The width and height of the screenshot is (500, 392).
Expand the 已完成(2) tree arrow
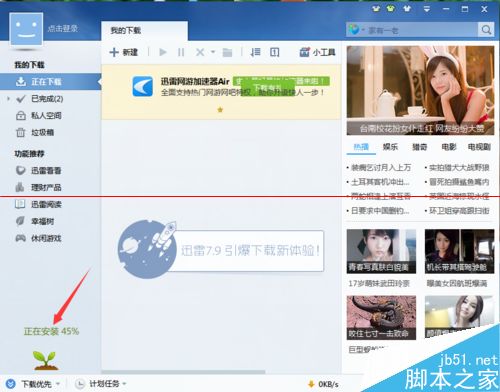(8, 99)
